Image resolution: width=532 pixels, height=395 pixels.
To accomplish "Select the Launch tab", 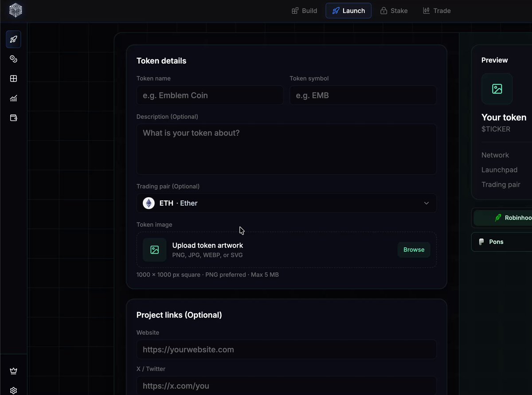I will [x=348, y=11].
